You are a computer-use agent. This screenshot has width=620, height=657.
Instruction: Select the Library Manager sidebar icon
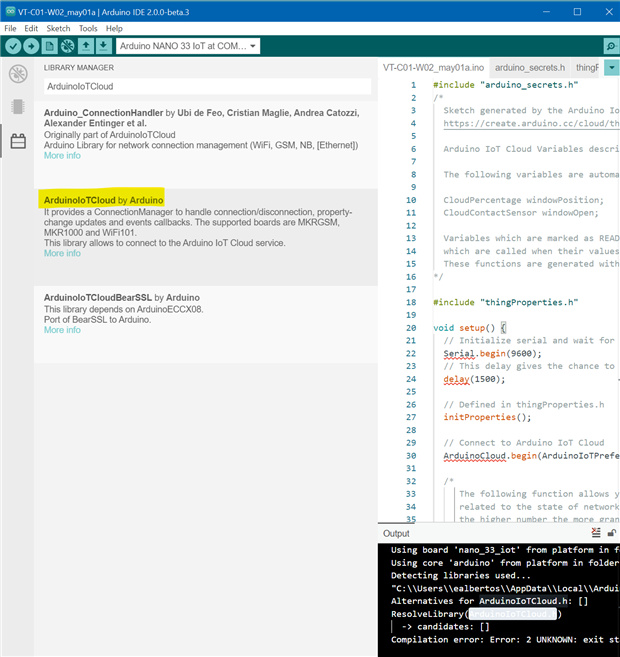[x=18, y=141]
